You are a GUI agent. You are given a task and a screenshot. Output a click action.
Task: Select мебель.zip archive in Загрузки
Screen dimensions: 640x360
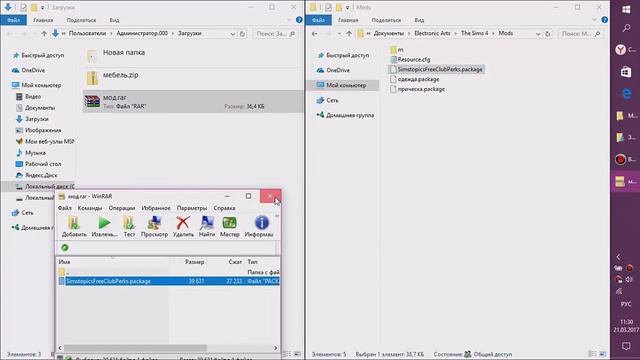pyautogui.click(x=120, y=75)
